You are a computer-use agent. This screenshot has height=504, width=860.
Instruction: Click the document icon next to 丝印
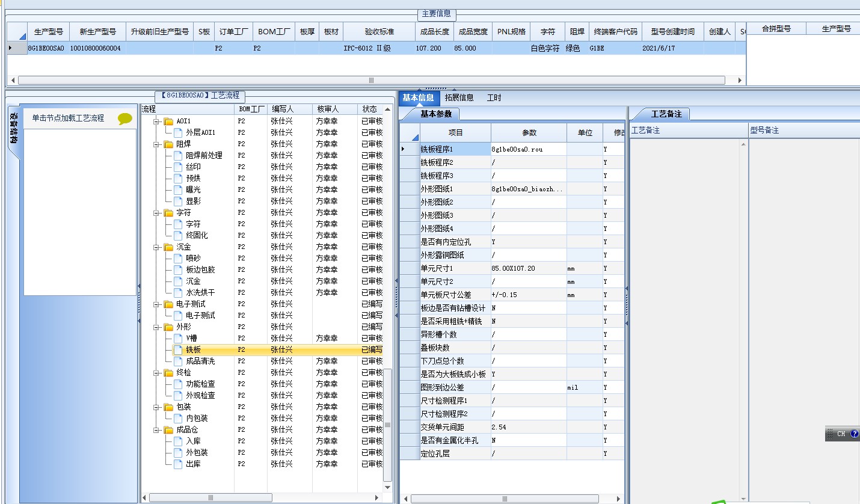click(178, 167)
